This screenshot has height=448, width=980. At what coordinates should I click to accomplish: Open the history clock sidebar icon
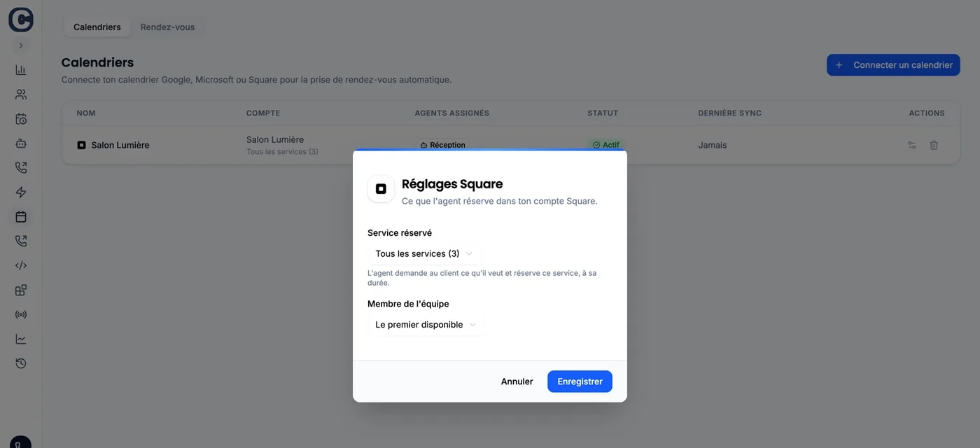(x=21, y=364)
